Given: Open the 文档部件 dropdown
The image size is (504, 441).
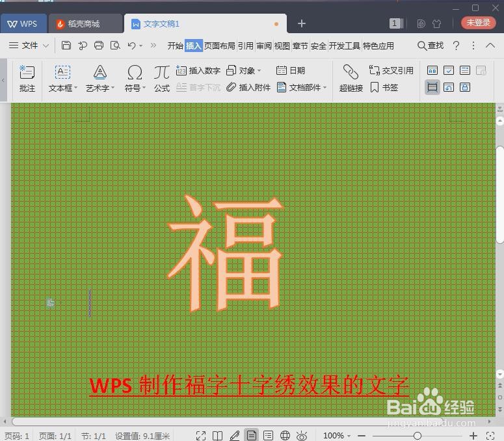Looking at the screenshot, I should (x=302, y=87).
